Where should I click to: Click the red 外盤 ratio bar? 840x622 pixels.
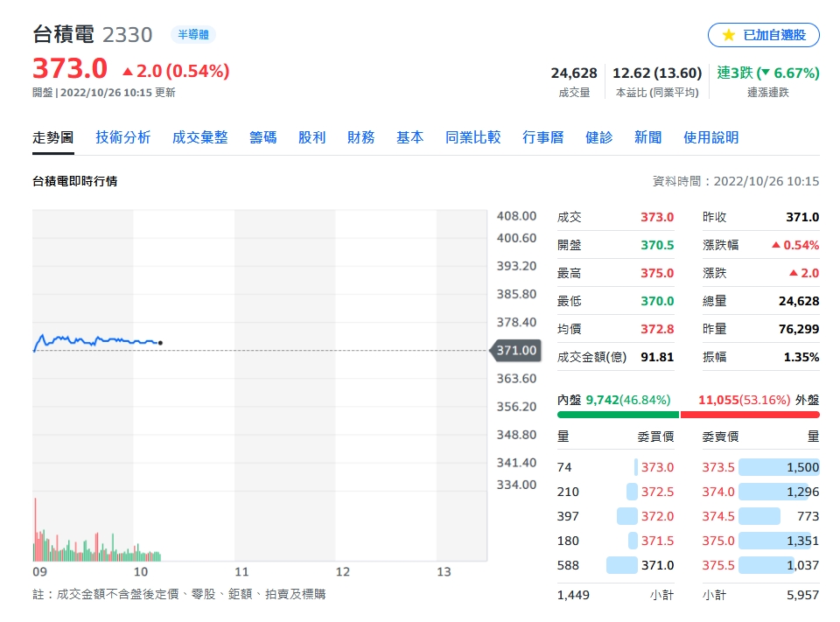point(750,415)
